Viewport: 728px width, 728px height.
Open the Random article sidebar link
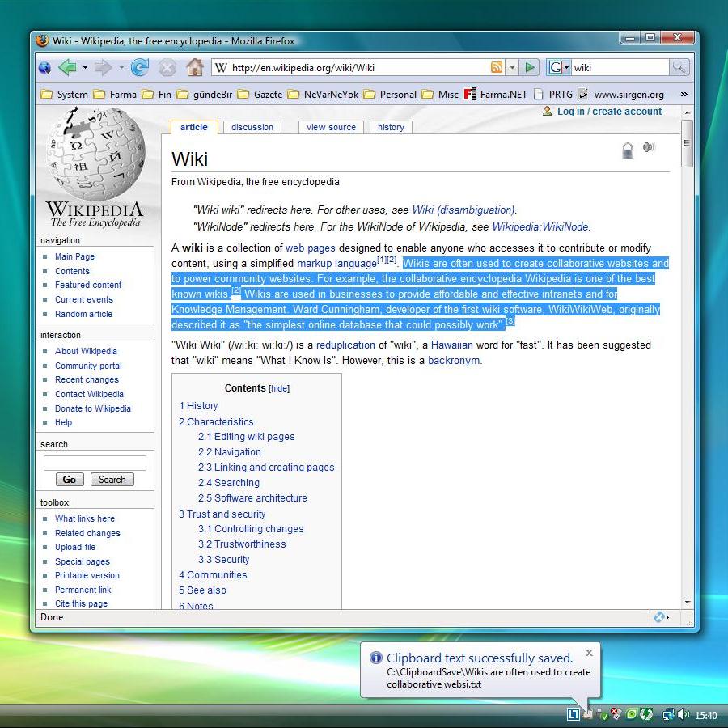point(83,315)
